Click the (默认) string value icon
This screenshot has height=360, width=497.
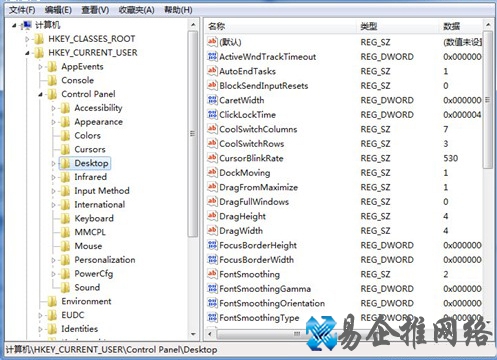[212, 42]
